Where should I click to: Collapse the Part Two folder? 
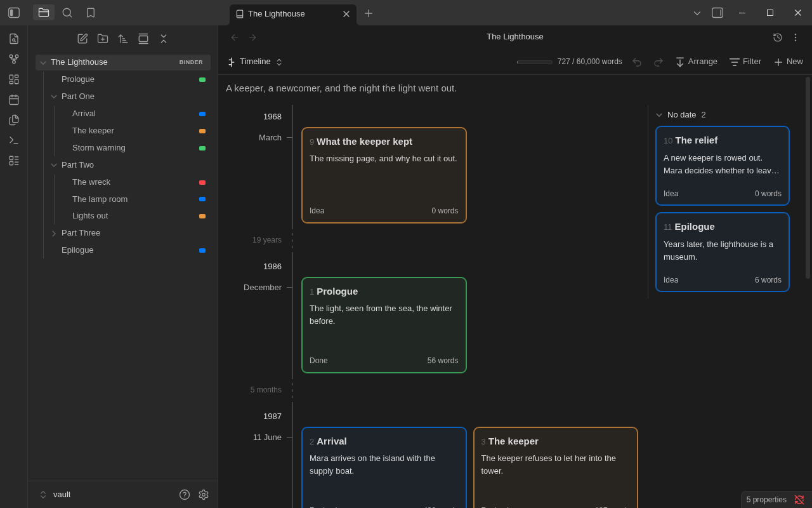pos(54,165)
